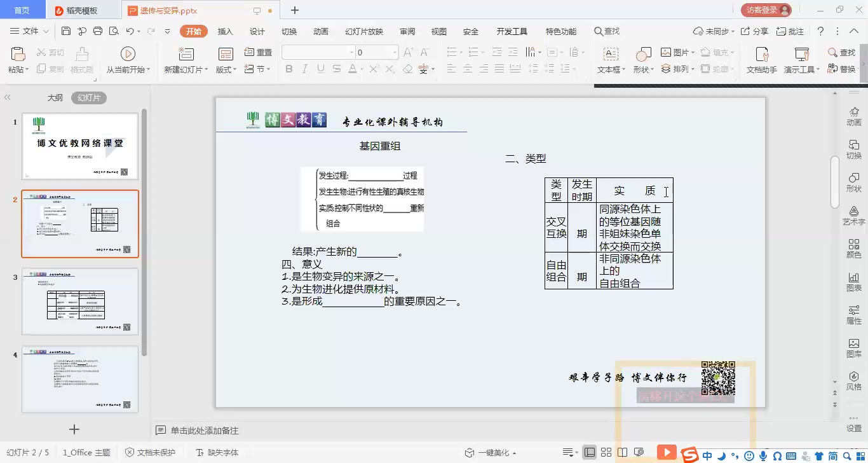Expand the Paste (粘贴) dropdown arrow
Screen dimensions: 868x463
[27, 70]
